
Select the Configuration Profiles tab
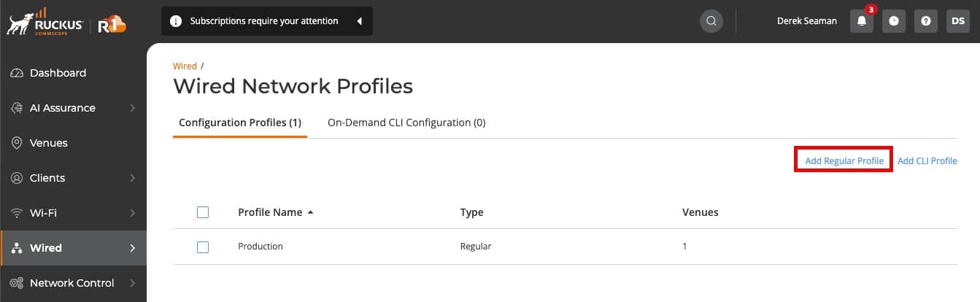click(x=240, y=123)
